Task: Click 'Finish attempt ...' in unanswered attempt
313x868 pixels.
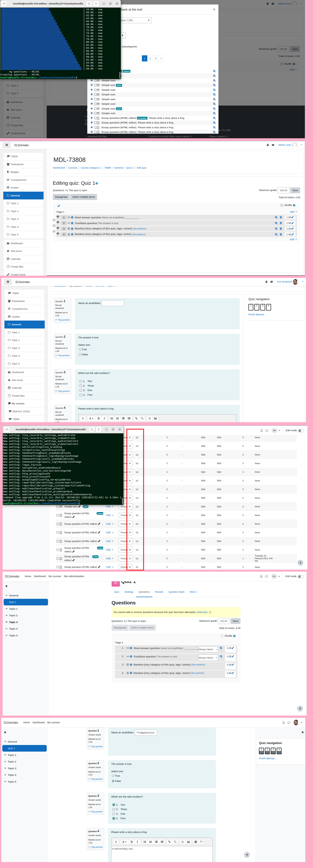Action: click(257, 314)
